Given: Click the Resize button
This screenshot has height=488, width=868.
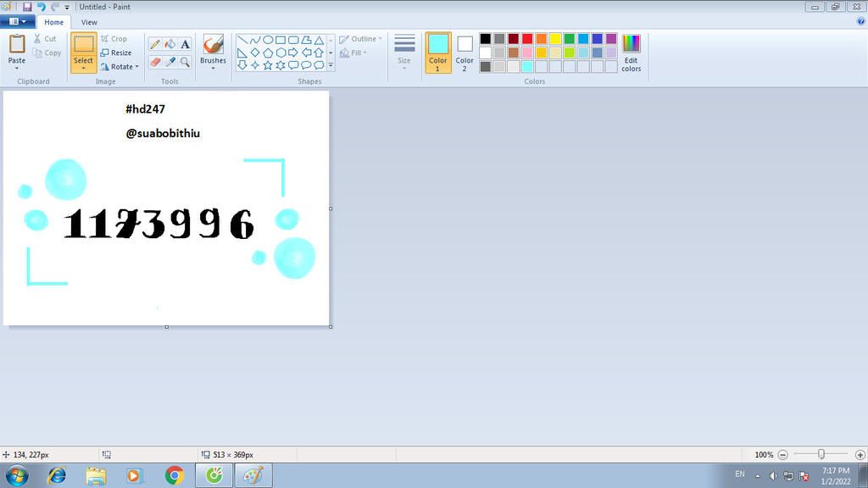Looking at the screenshot, I should (116, 53).
